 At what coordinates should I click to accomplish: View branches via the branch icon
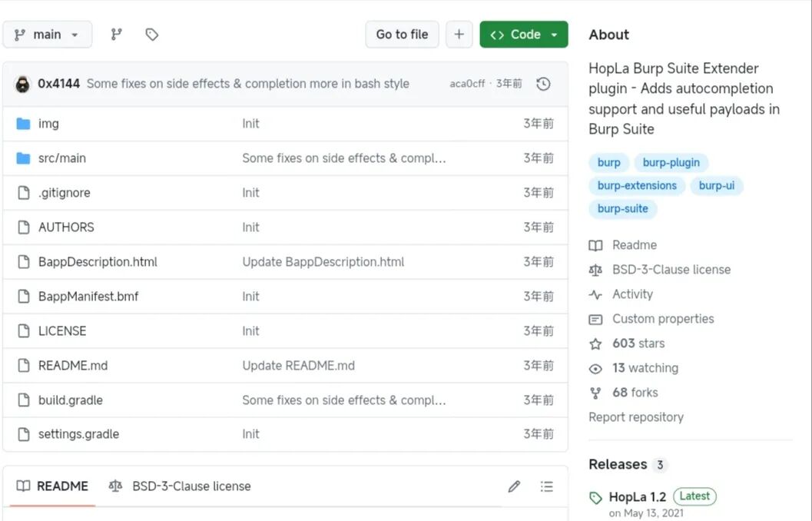(117, 34)
